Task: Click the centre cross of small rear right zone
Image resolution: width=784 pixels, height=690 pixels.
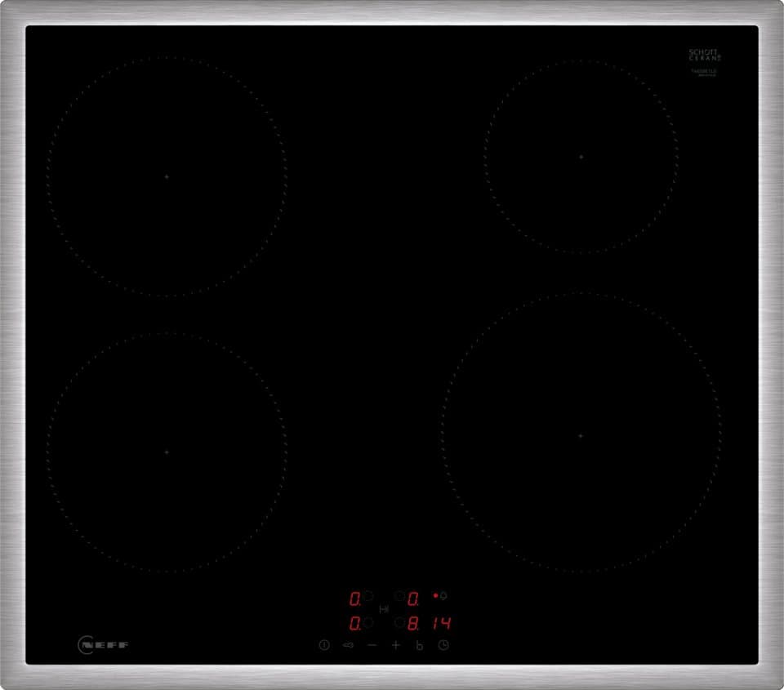Action: (581, 157)
